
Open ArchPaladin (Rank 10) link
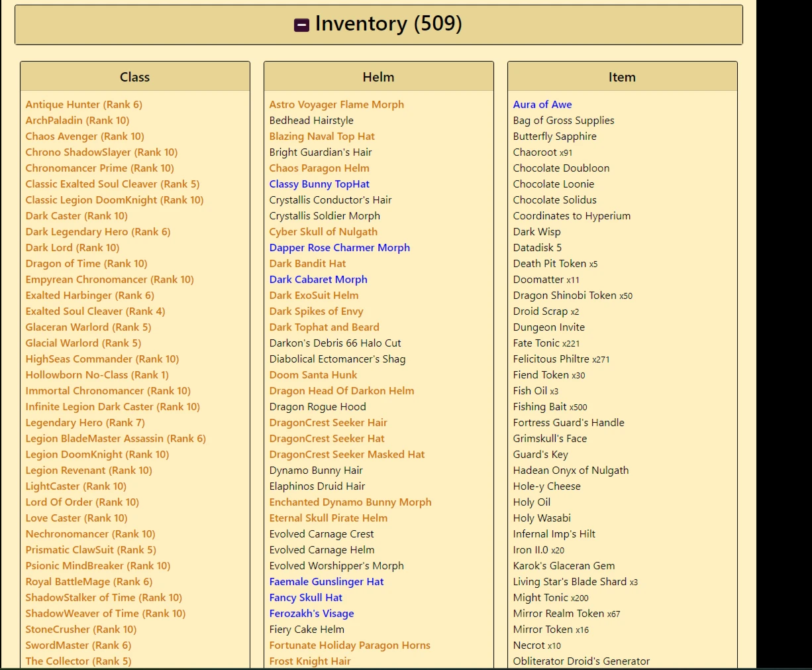click(x=77, y=121)
